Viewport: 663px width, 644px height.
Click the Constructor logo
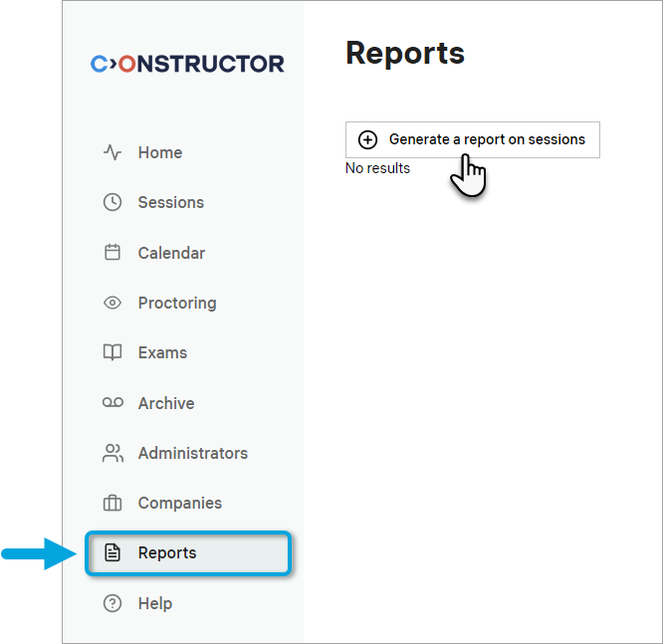[187, 64]
